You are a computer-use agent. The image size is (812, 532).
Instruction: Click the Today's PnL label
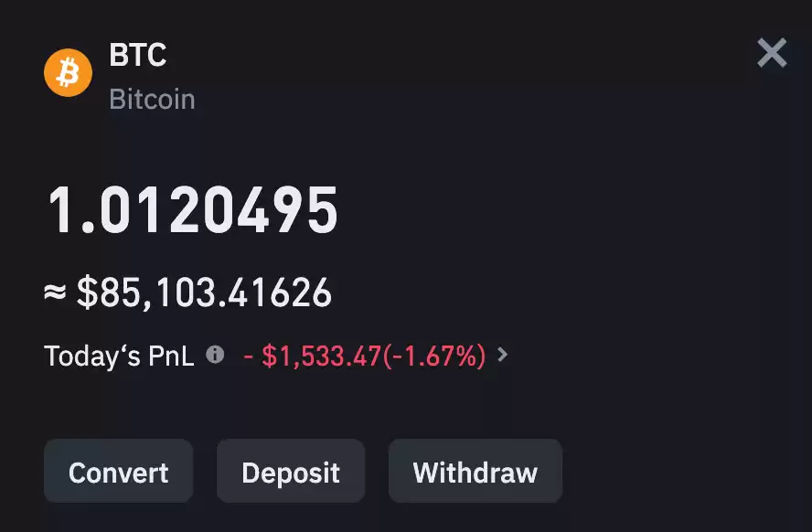[x=119, y=356]
